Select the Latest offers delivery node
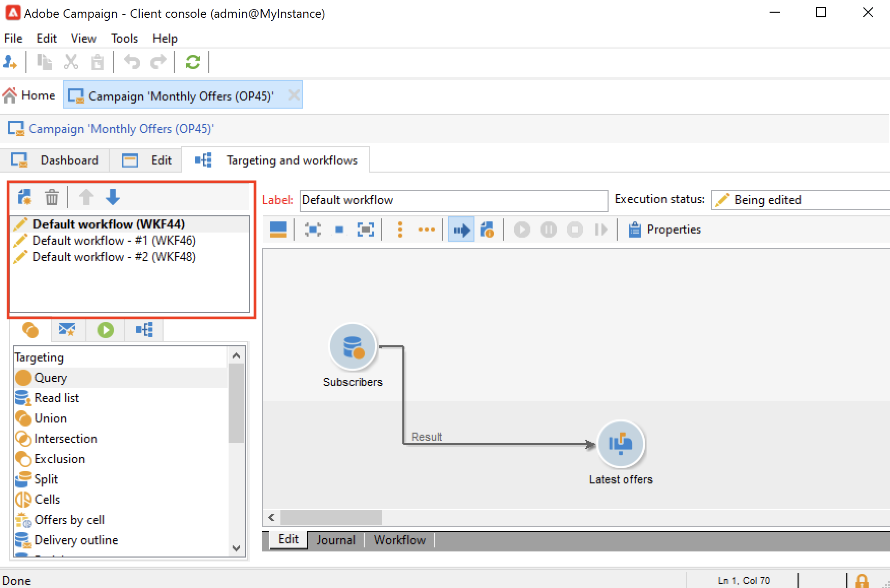The width and height of the screenshot is (890, 588). click(x=621, y=444)
